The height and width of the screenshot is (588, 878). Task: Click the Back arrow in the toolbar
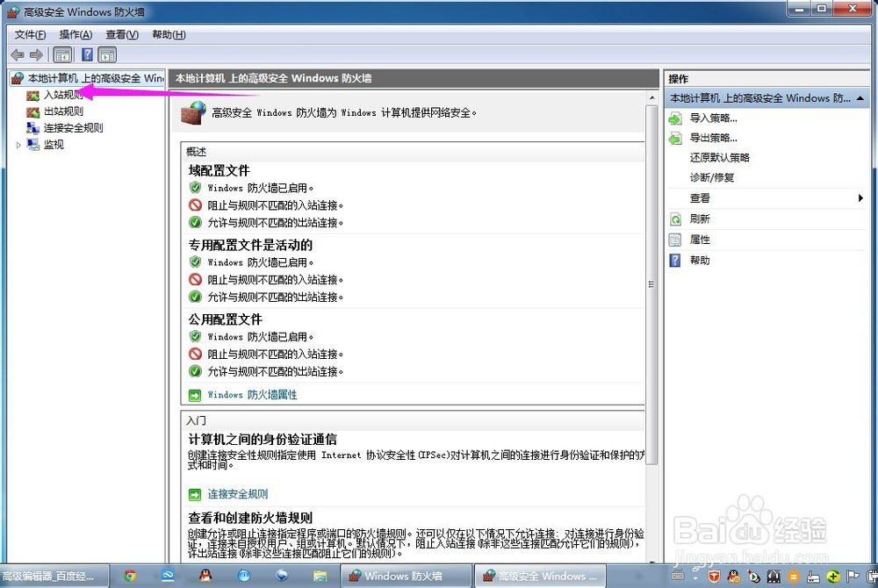pyautogui.click(x=18, y=54)
